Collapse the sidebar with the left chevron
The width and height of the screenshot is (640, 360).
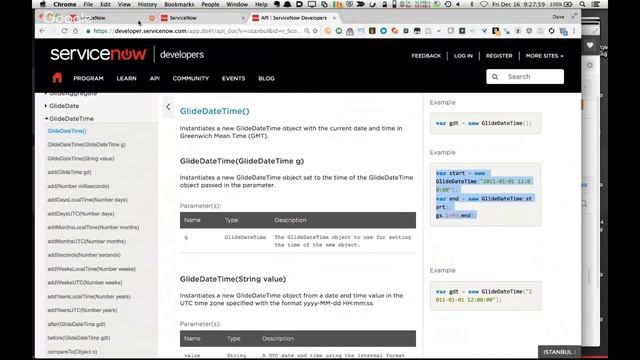(x=168, y=107)
